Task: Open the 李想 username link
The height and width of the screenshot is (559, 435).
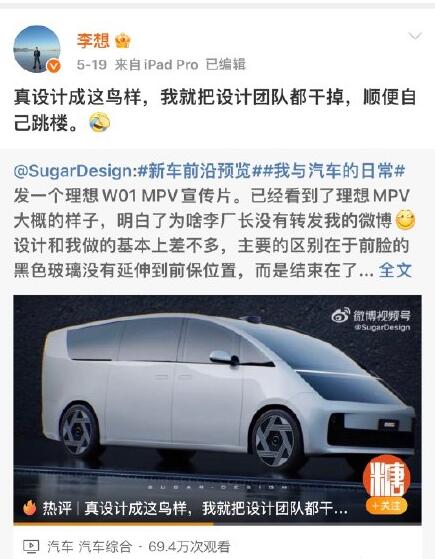Action: click(93, 41)
